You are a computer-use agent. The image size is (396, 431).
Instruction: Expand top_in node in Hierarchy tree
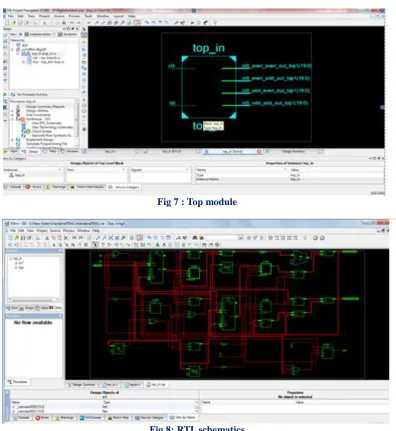[18, 54]
